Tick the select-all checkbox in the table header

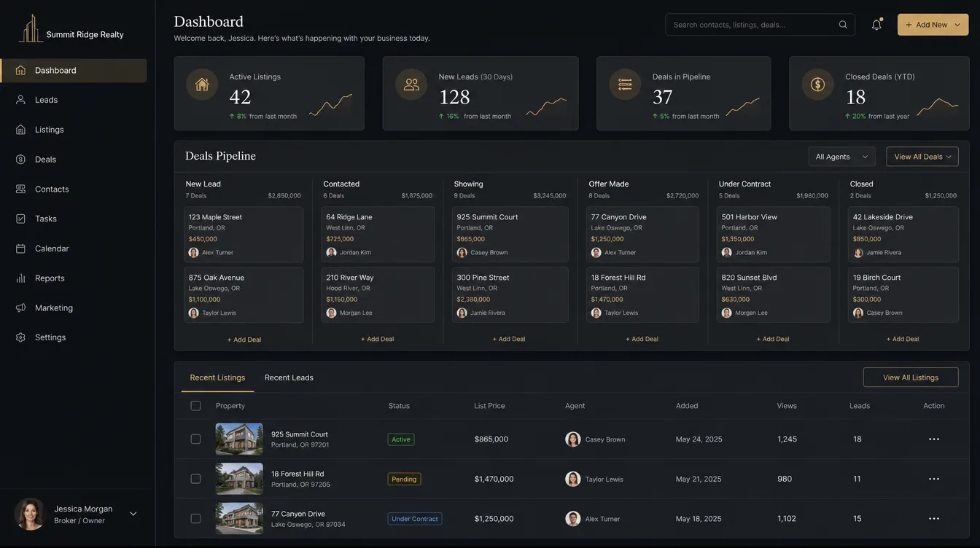point(195,406)
